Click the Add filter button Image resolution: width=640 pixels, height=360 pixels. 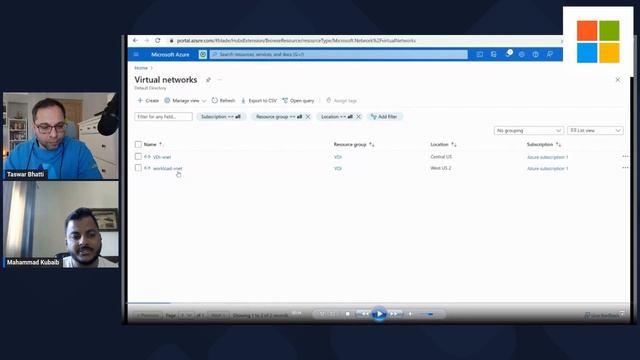tap(384, 117)
